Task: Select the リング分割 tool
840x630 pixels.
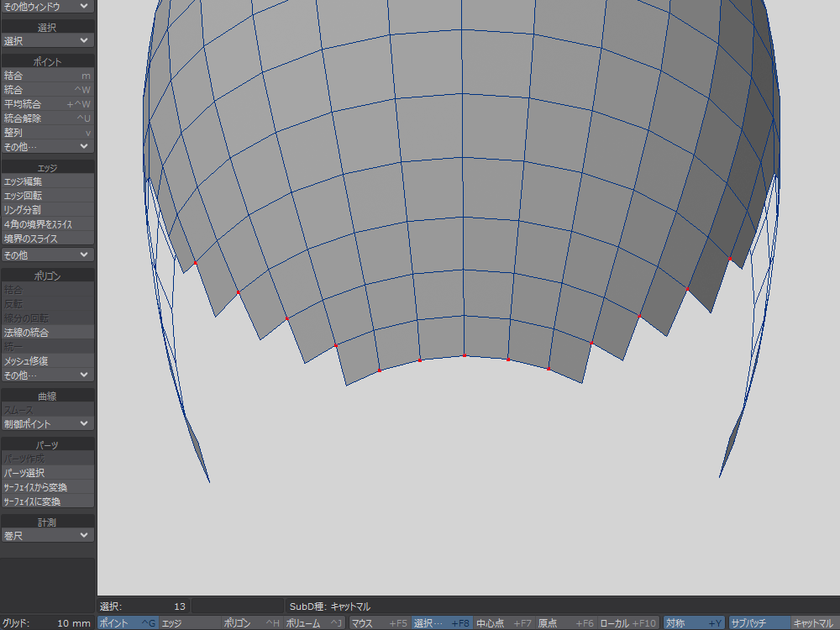Action: point(47,210)
